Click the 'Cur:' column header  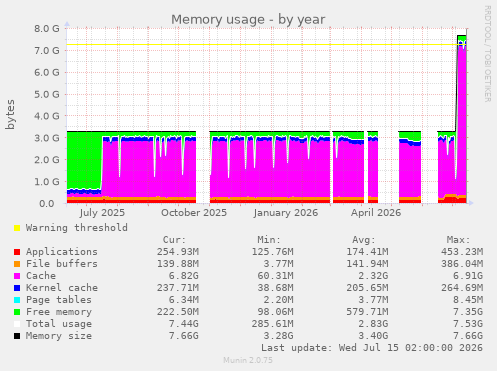pyautogui.click(x=174, y=240)
